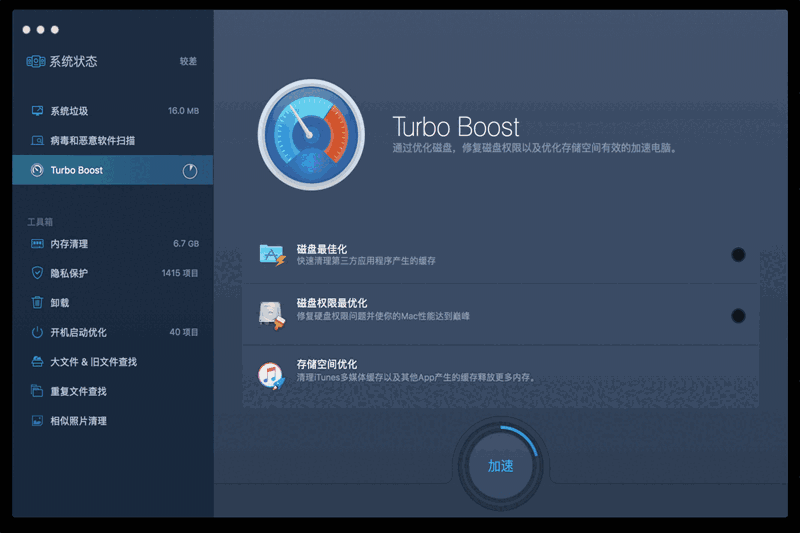Click the similar photos picture icon

tap(37, 421)
